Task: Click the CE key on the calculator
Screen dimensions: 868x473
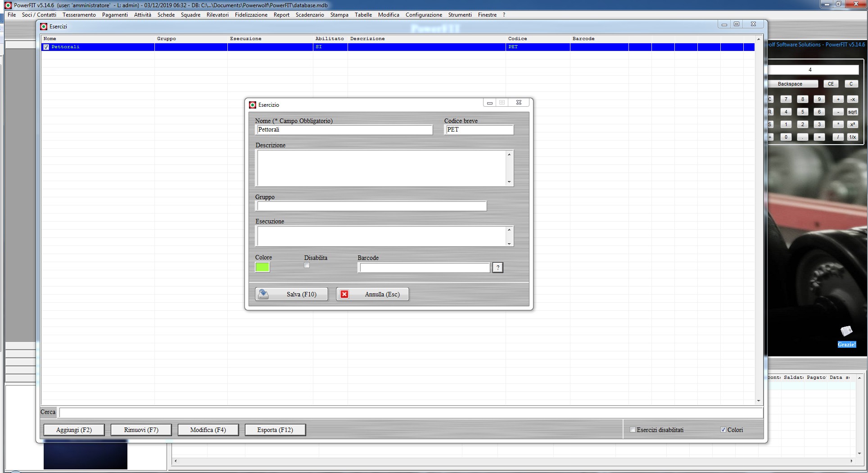Action: coord(831,84)
